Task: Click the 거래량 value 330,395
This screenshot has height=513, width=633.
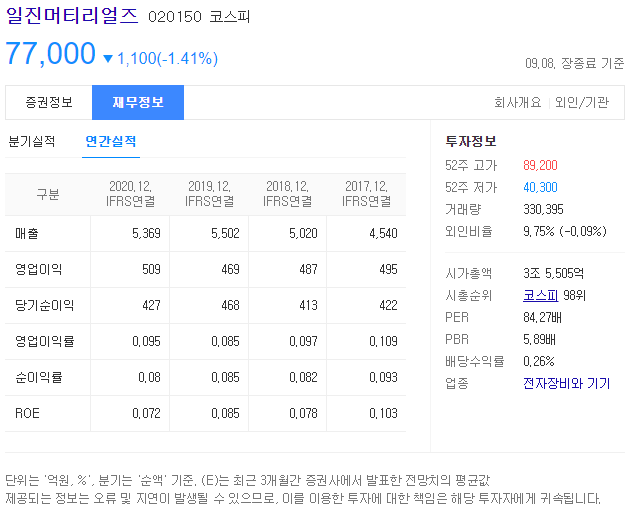Action: coord(543,209)
